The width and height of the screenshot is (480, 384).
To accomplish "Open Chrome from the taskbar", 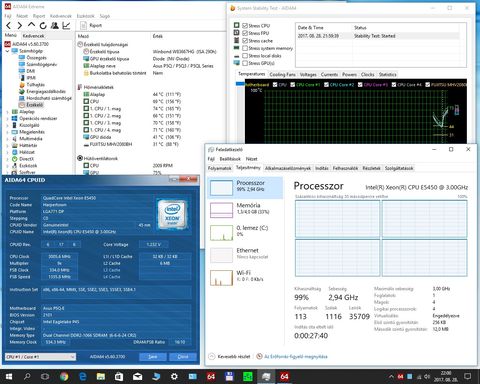I will click(64, 377).
